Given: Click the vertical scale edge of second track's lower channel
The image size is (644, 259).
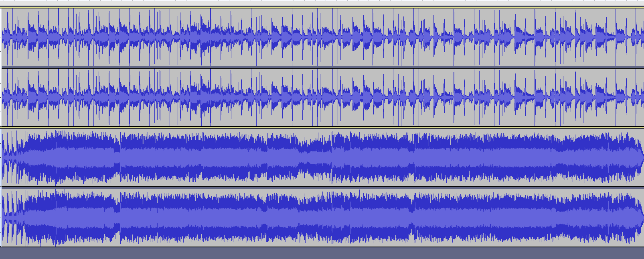Looking at the screenshot, I should click(1, 218).
